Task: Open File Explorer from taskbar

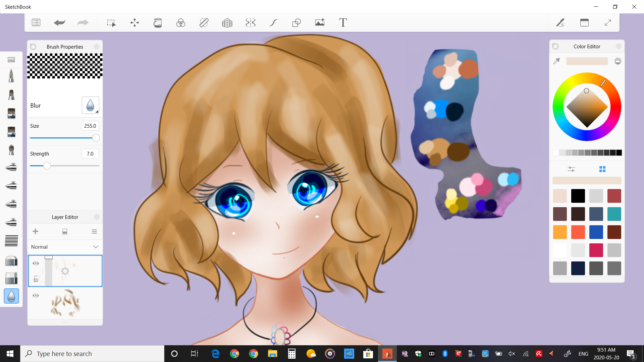Action: pyautogui.click(x=272, y=354)
